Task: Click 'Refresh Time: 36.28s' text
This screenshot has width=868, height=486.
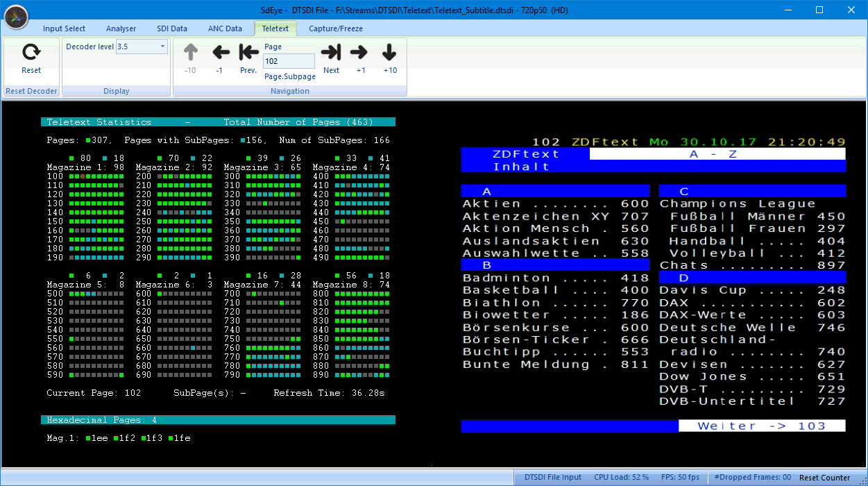Action: coord(329,393)
